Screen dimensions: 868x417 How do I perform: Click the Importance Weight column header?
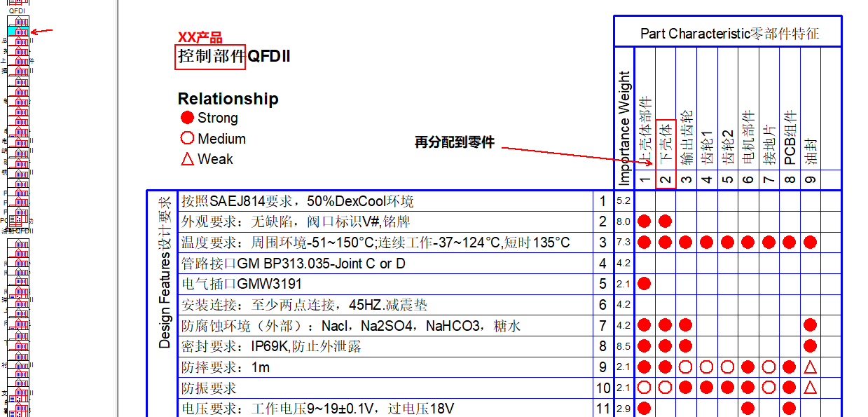pos(624,128)
